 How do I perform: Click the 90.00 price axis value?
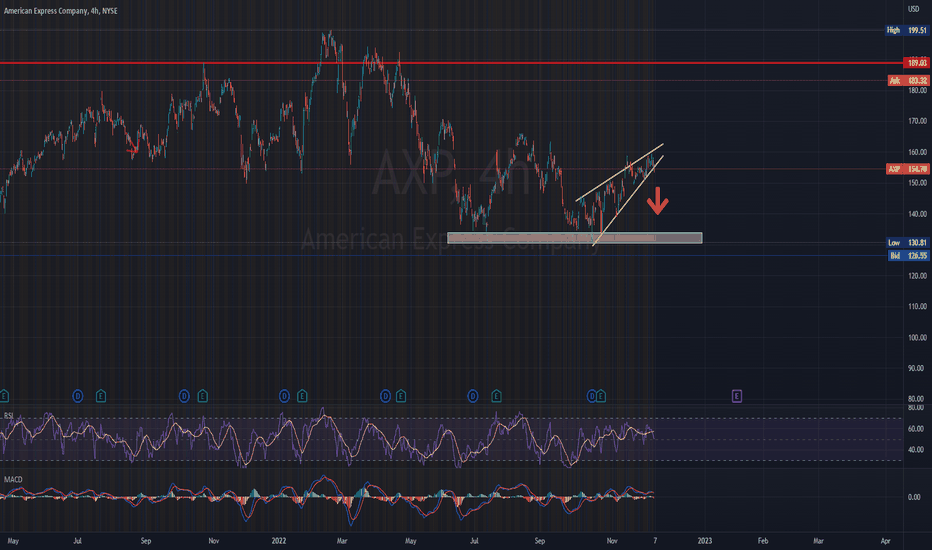[917, 369]
